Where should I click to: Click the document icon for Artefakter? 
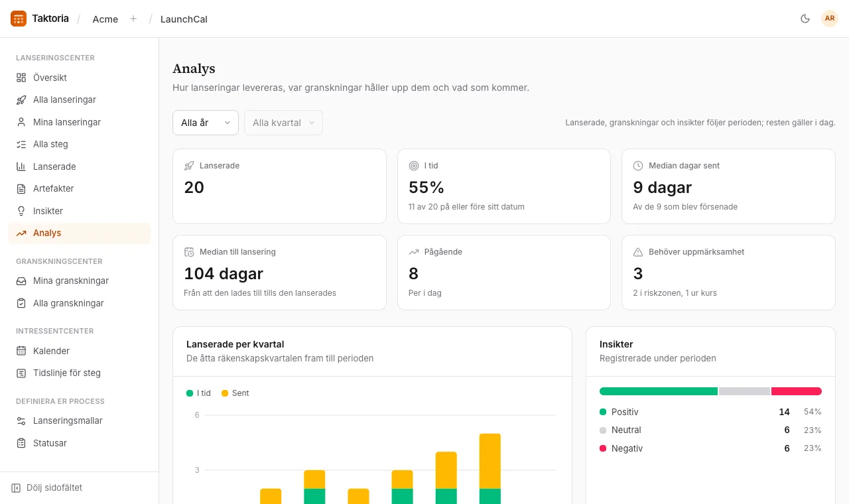(21, 189)
